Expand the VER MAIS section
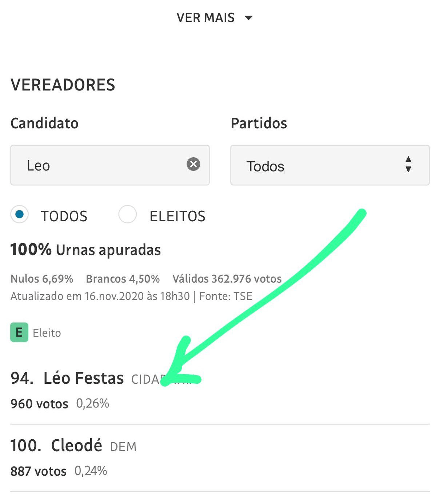Screen dimensions: 435x504 (x=206, y=18)
